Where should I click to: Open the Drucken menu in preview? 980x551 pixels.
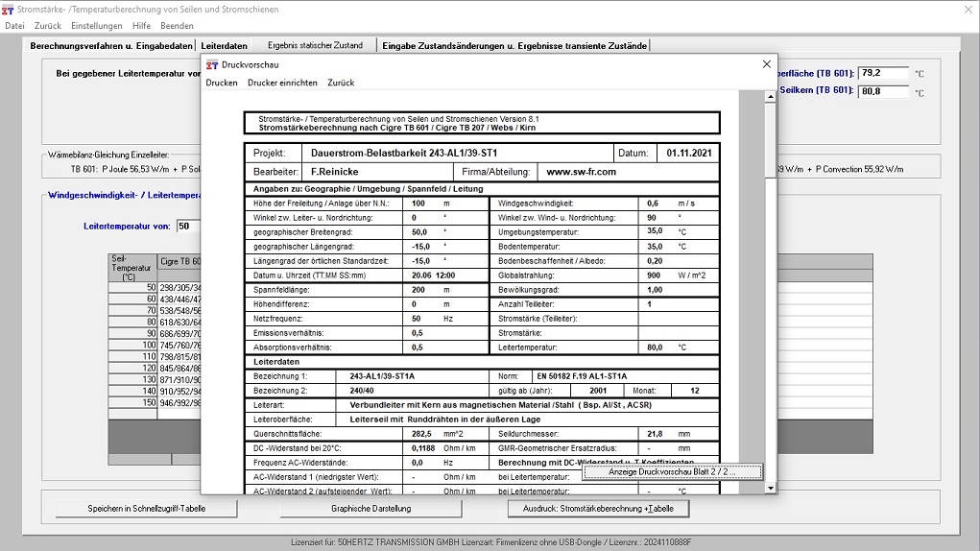point(222,83)
